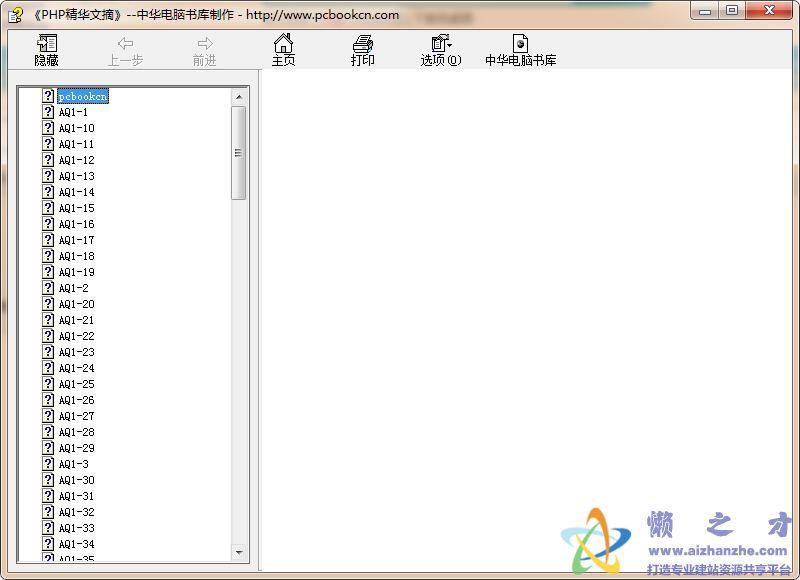Click the page icon beside AQ1-14
This screenshot has width=800, height=580.
[48, 192]
